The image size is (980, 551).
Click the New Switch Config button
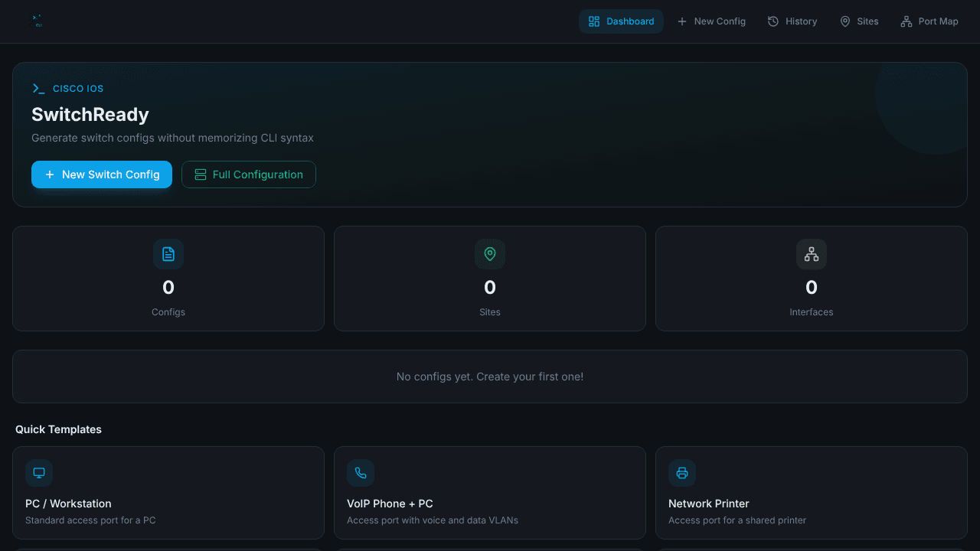(102, 174)
